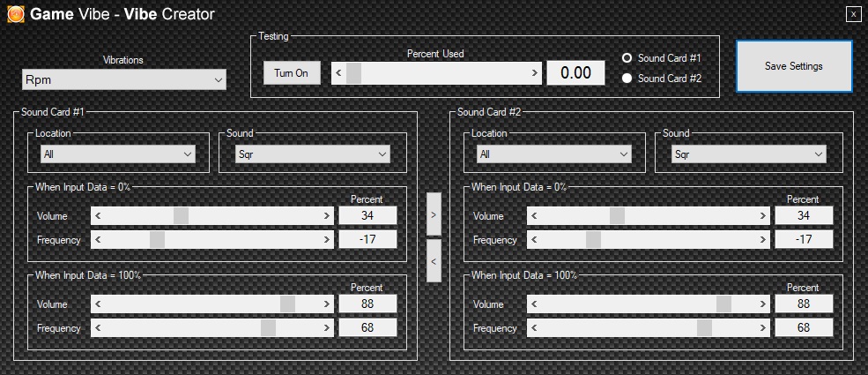Open Sound Card #2 Location dropdown
Image resolution: width=868 pixels, height=375 pixels.
coord(553,154)
